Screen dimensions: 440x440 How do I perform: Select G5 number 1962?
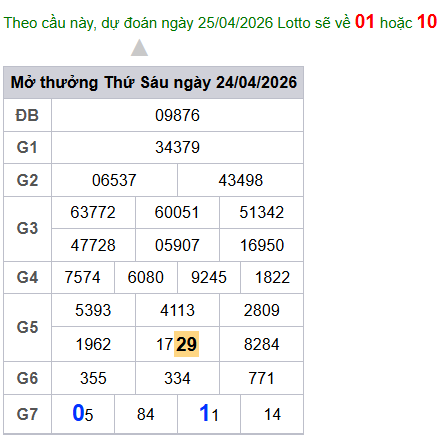point(93,344)
